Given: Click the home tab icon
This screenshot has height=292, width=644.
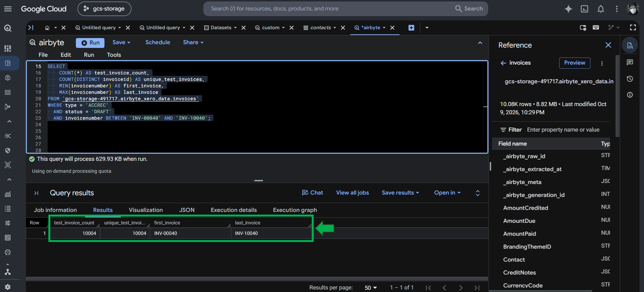Looking at the screenshot, I should (x=47, y=28).
